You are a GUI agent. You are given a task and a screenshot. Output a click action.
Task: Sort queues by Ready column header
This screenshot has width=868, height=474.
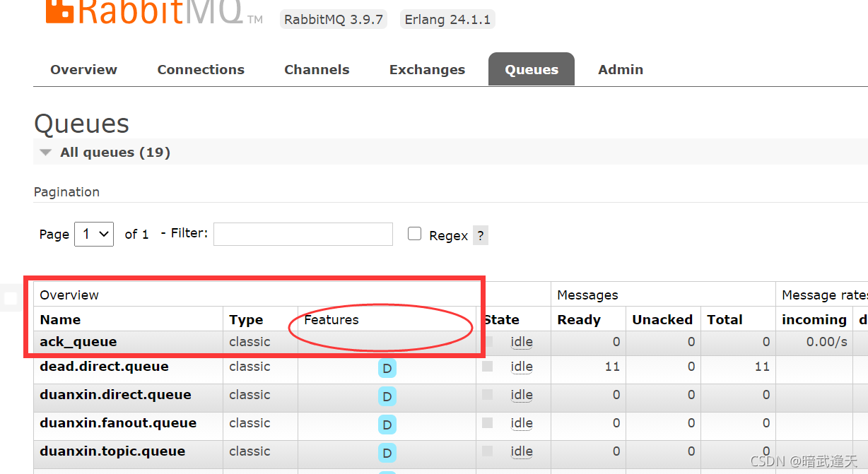click(579, 320)
